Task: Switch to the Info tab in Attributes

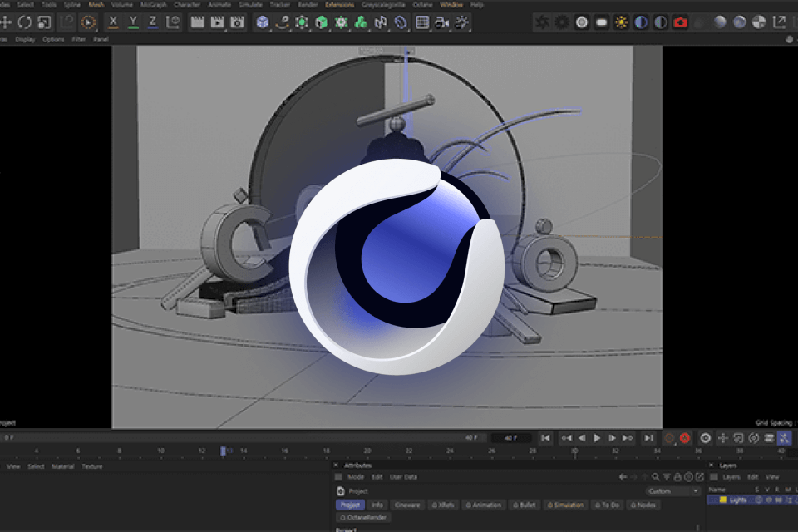Action: (x=377, y=505)
